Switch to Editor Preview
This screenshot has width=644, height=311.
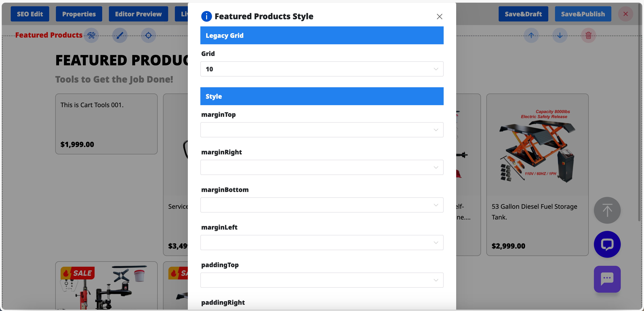click(138, 14)
